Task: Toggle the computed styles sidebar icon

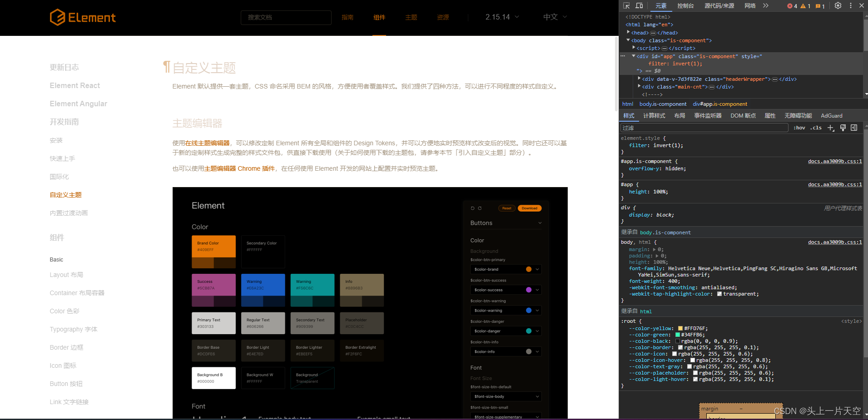Action: click(854, 128)
